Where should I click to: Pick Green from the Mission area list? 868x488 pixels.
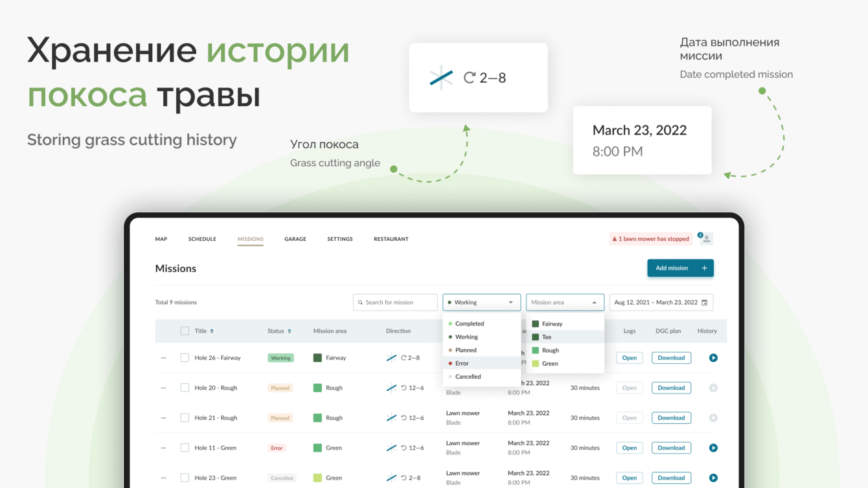pos(565,364)
